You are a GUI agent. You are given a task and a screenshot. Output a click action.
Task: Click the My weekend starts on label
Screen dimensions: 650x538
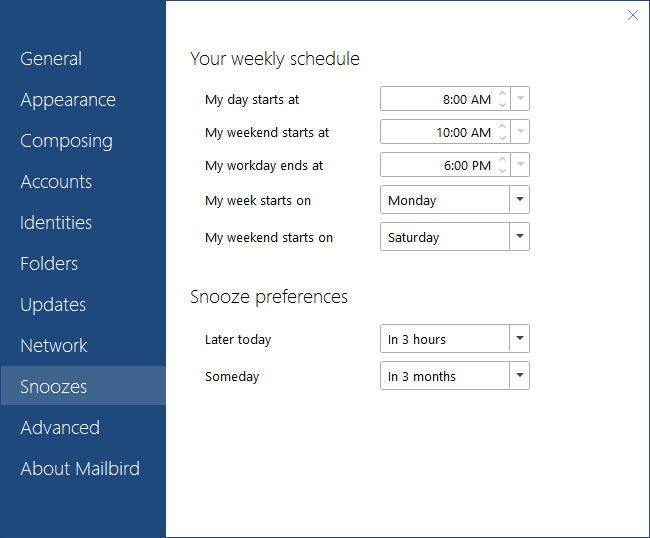[269, 238]
